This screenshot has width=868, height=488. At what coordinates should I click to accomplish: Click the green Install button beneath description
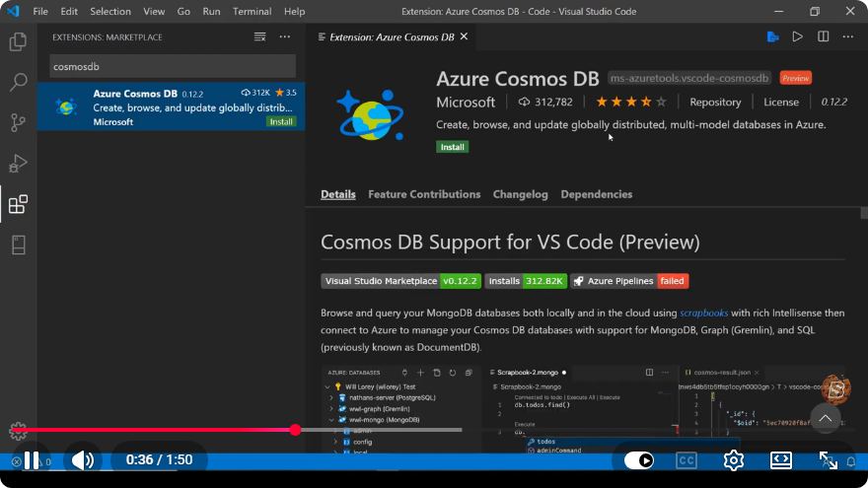tap(453, 147)
